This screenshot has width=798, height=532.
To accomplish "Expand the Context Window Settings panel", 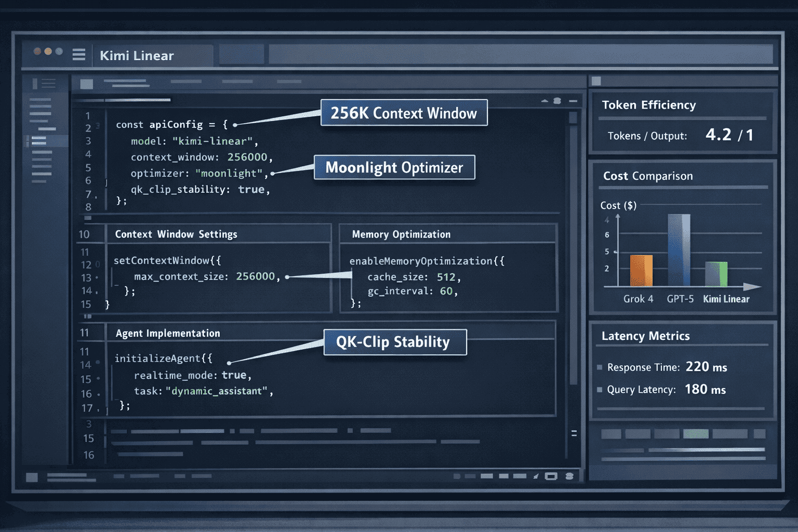I will click(176, 234).
